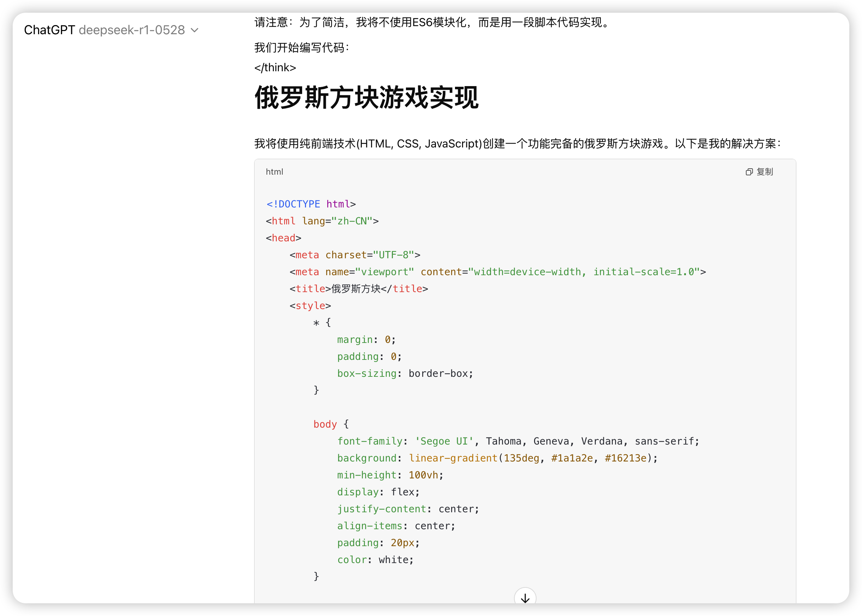Click the box-sizing: border-box line
Image resolution: width=862 pixels, height=616 pixels.
[405, 374]
